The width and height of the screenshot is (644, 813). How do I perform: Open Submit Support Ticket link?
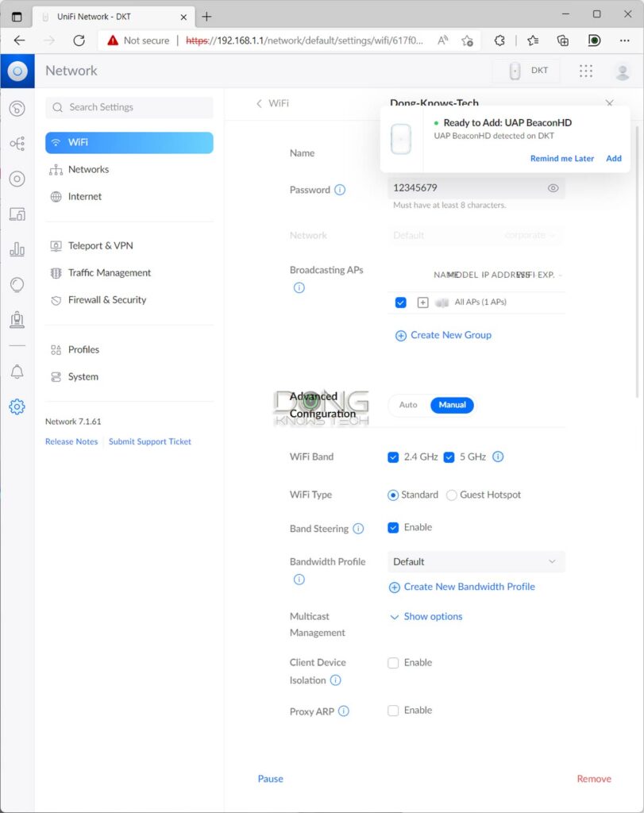pos(150,441)
